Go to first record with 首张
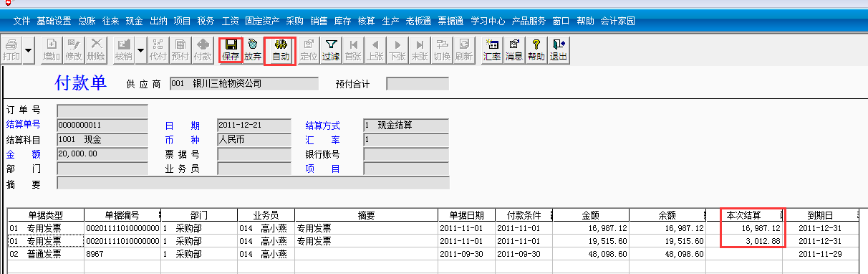 [x=352, y=50]
